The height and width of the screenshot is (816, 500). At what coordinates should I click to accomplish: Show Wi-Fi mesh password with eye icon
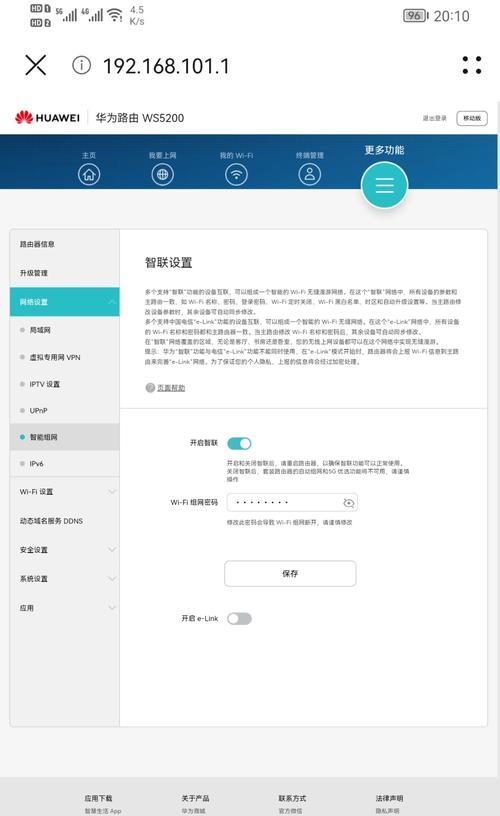pyautogui.click(x=349, y=503)
